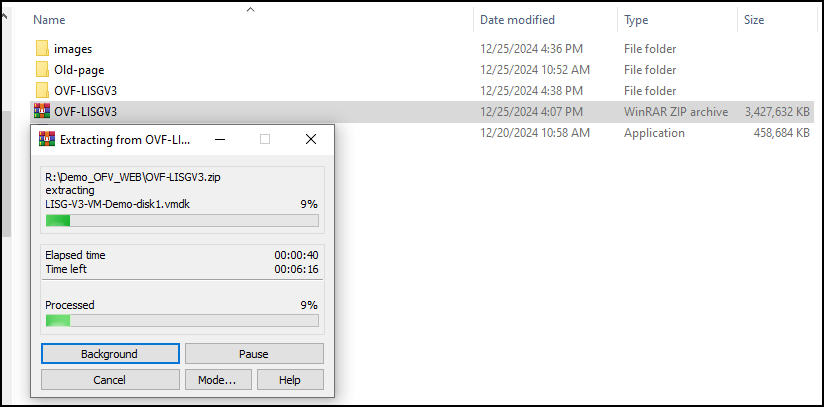Screen dimensions: 824x407
Task: Minimize the extracting dialog window
Action: [x=220, y=139]
